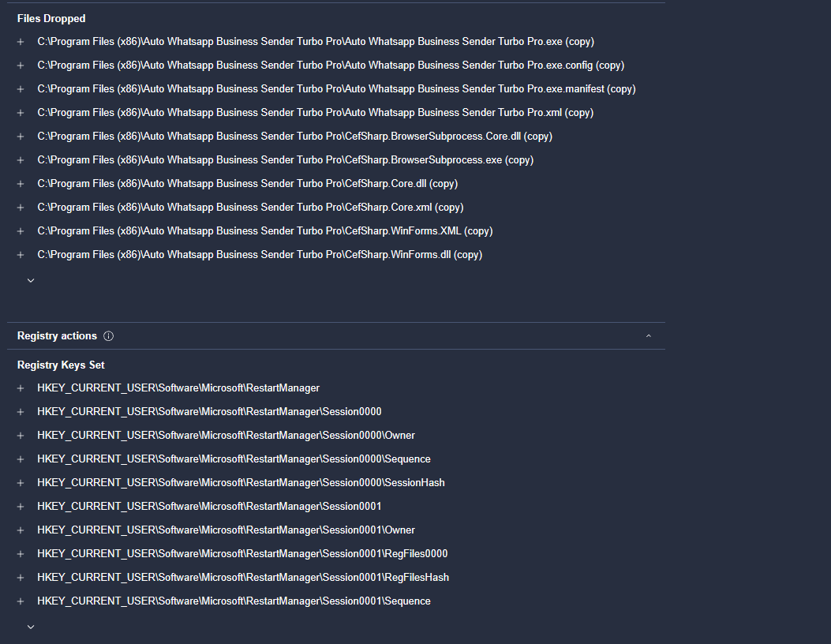Click the CefSharp.Core.dll path text
The height and width of the screenshot is (644, 831).
pos(248,184)
